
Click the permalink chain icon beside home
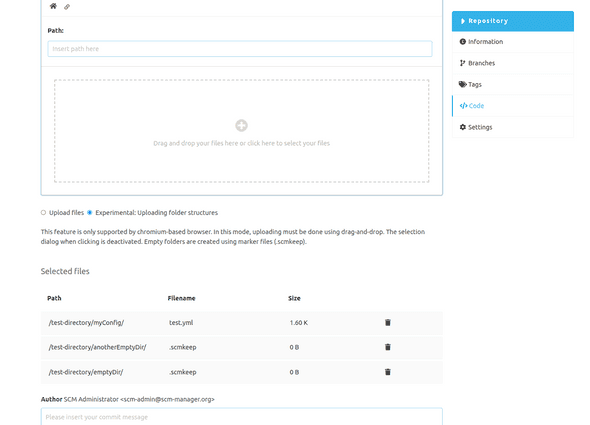point(67,7)
